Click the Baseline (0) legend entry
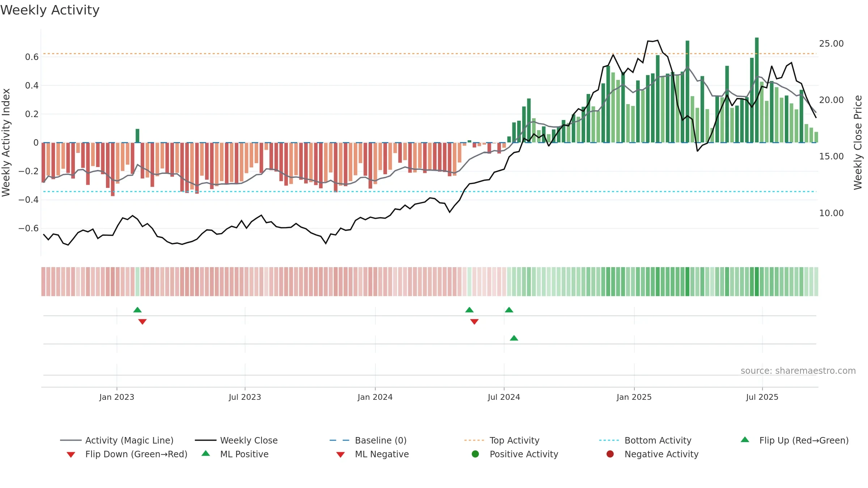This screenshot has height=488, width=868. (368, 440)
